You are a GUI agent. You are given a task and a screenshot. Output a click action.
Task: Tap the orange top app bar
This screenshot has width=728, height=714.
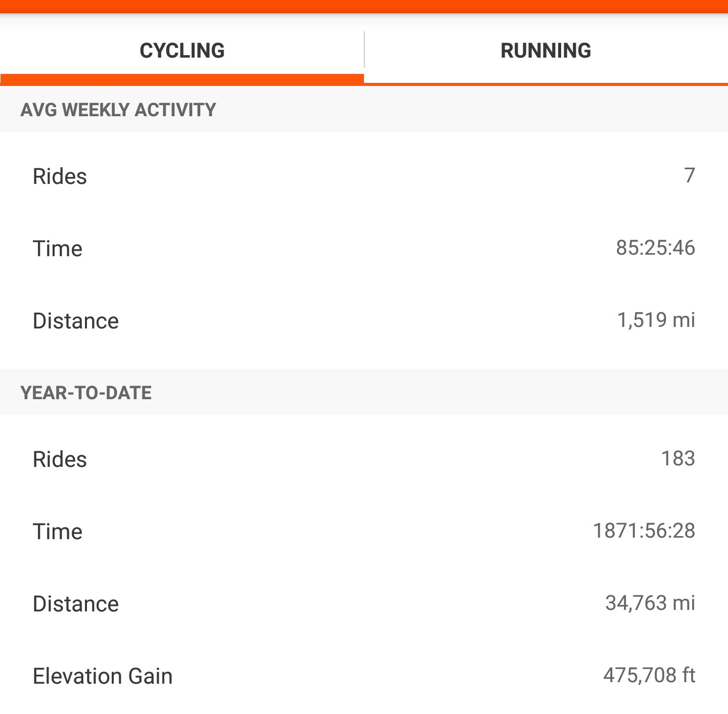point(364,7)
